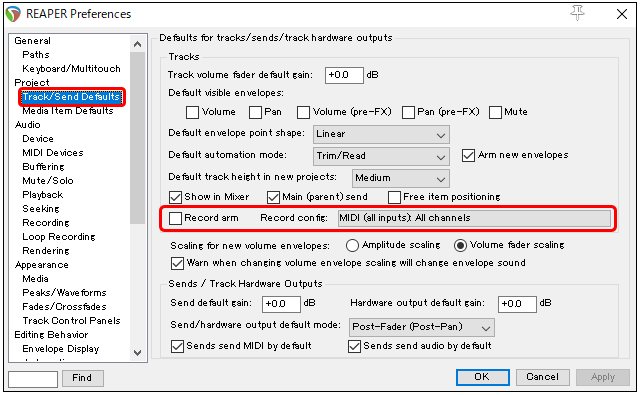Open Seeking preferences page
Viewport: 640px width, 395px height.
coord(41,209)
